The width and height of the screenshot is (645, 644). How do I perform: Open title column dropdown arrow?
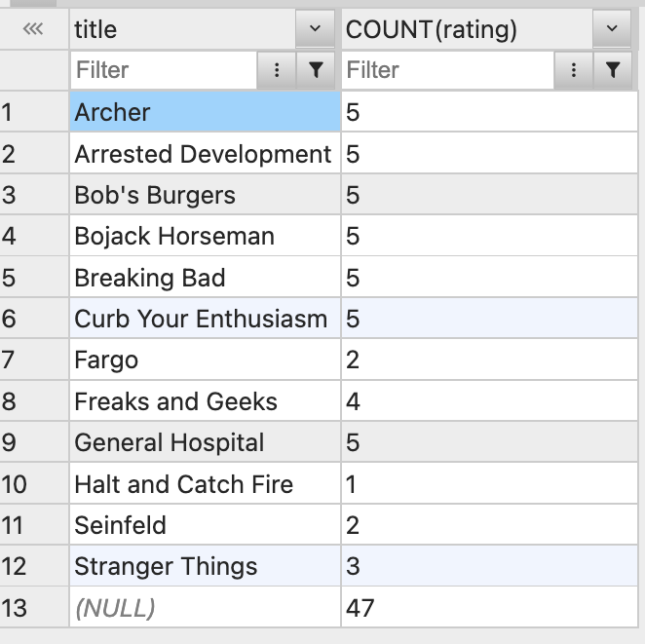(315, 29)
